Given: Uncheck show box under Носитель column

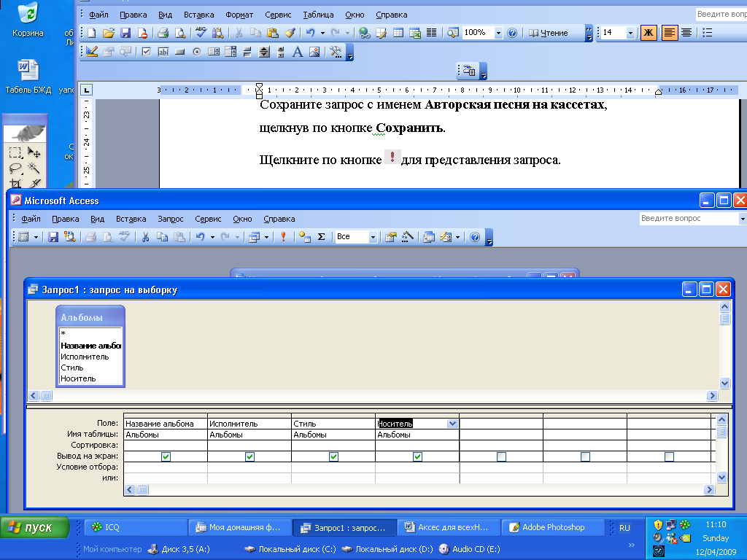Looking at the screenshot, I should [x=417, y=456].
